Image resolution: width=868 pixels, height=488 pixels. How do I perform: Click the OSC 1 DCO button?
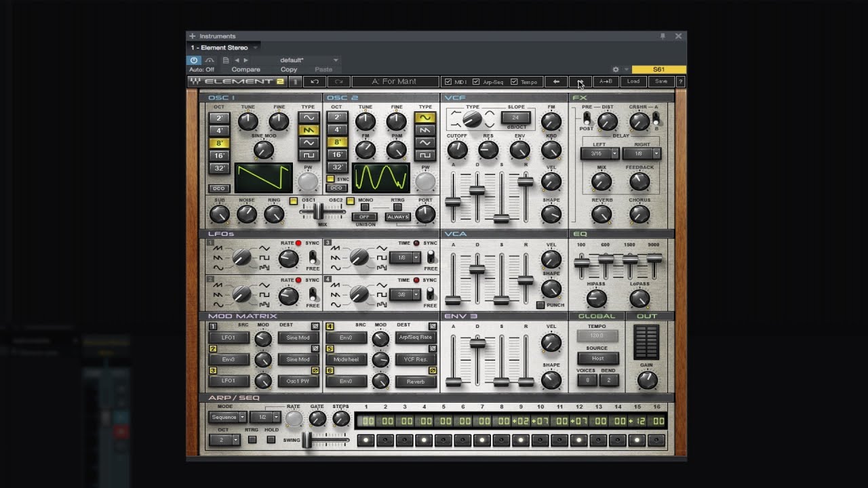219,188
